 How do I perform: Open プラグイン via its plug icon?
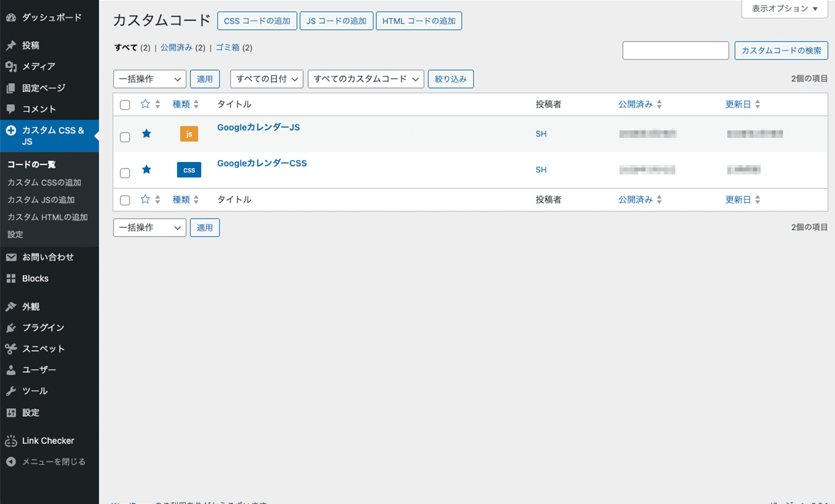pyautogui.click(x=11, y=328)
